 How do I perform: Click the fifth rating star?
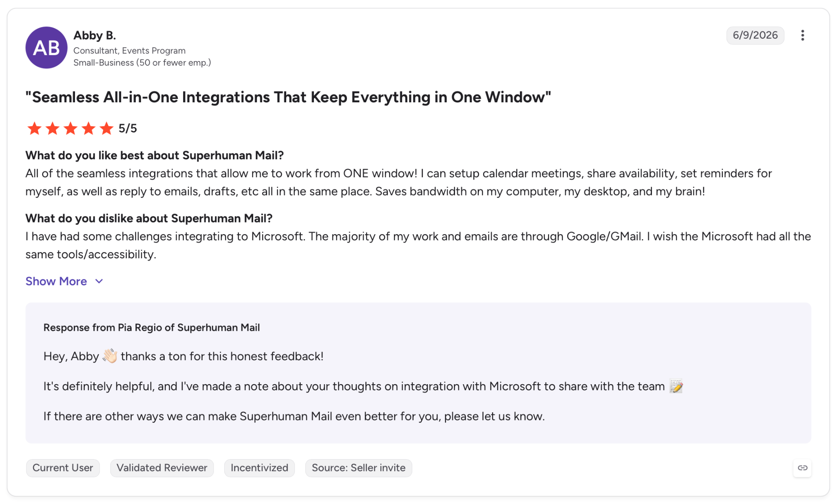[106, 128]
